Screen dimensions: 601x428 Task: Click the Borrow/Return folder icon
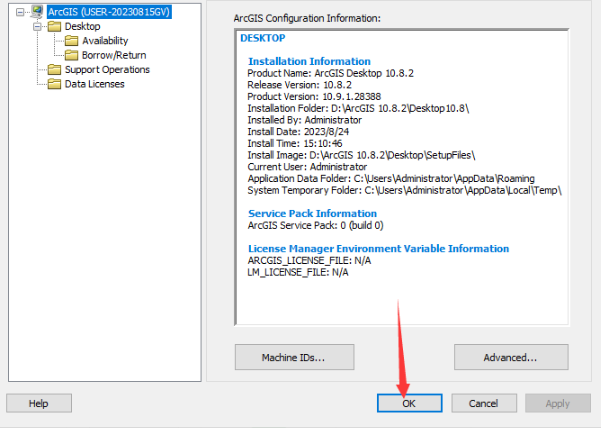(x=71, y=55)
